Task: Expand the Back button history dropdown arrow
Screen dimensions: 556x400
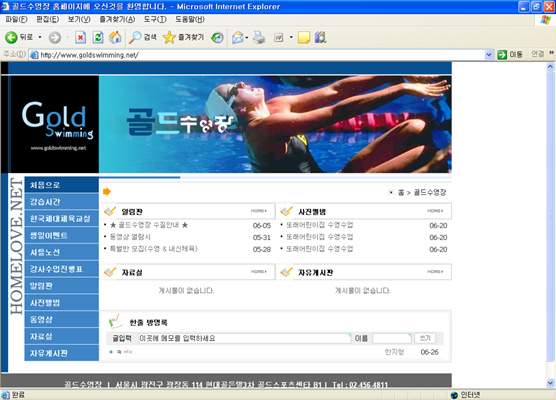Action: click(x=40, y=37)
